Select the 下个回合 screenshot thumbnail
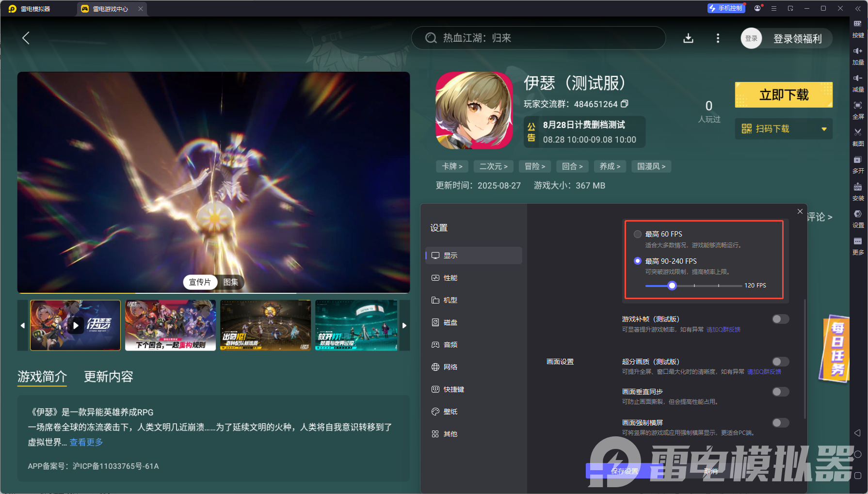The image size is (868, 494). point(170,325)
